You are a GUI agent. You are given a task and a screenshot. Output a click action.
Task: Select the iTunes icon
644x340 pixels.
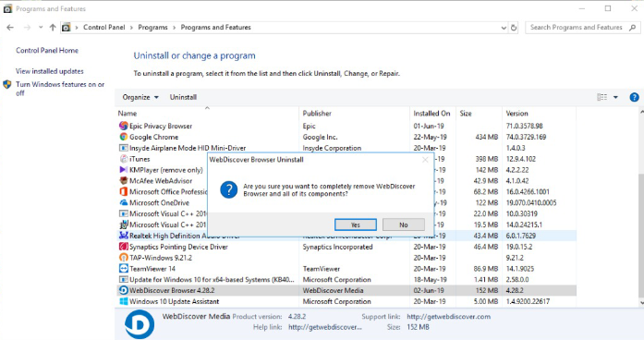(x=124, y=159)
